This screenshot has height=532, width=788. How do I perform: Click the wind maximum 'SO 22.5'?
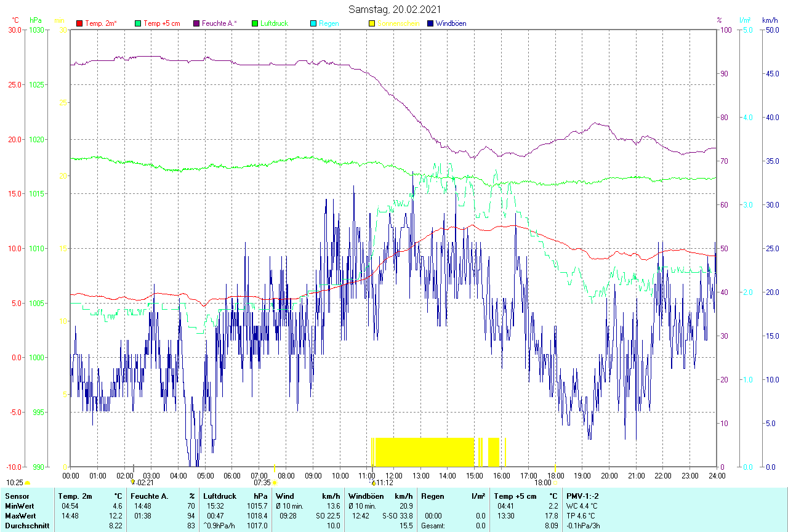[327, 516]
